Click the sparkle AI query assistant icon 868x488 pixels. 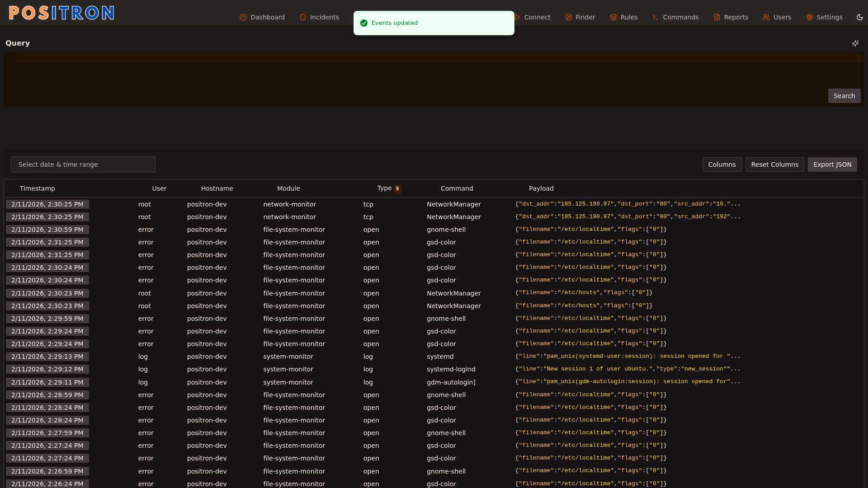tap(855, 43)
